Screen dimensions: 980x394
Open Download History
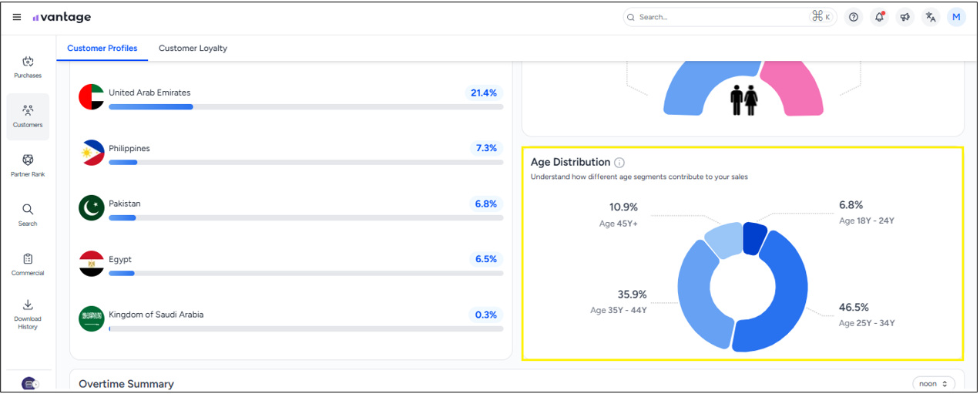pyautogui.click(x=28, y=313)
